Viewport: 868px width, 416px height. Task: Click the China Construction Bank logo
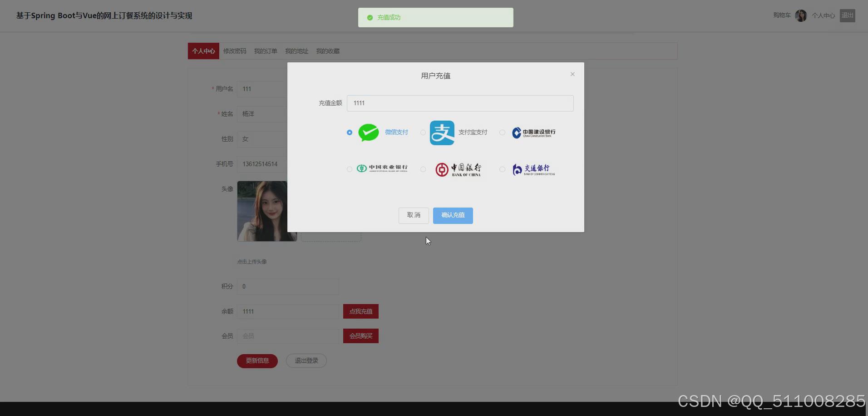pos(533,133)
